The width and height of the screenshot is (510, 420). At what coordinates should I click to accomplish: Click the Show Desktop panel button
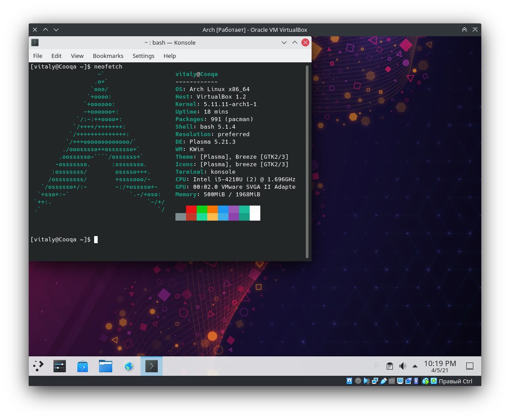(x=470, y=366)
